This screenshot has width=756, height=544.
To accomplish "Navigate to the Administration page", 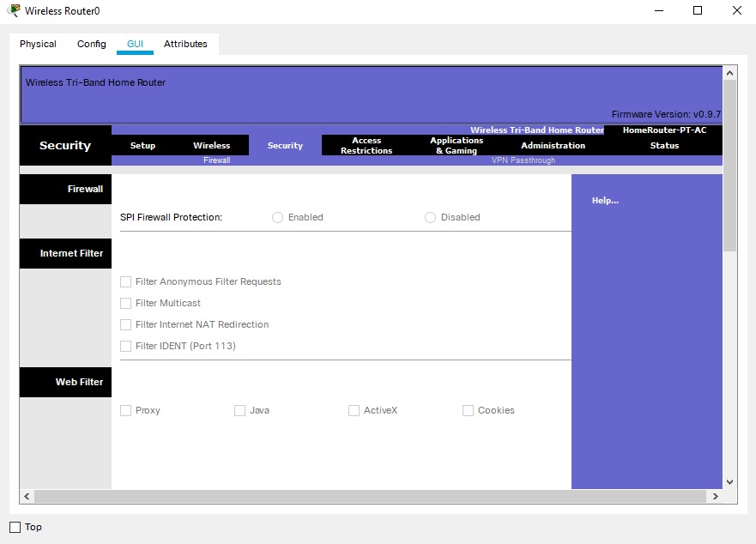I will click(x=553, y=146).
